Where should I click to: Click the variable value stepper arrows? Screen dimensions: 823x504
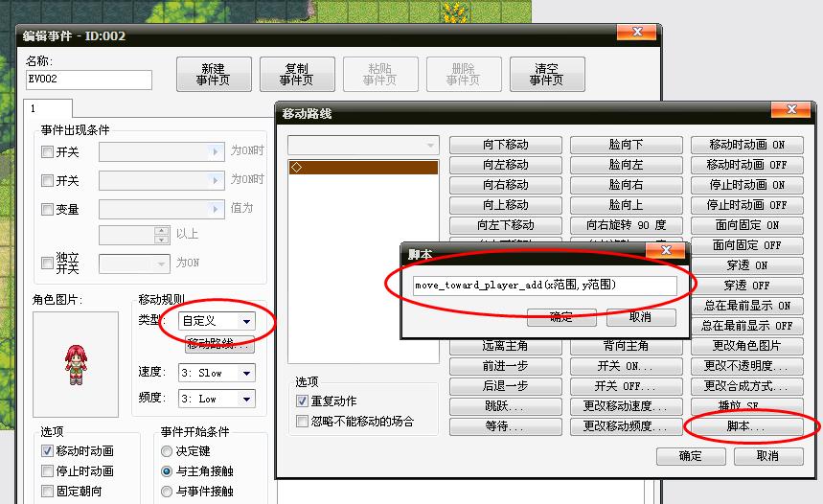click(x=162, y=235)
